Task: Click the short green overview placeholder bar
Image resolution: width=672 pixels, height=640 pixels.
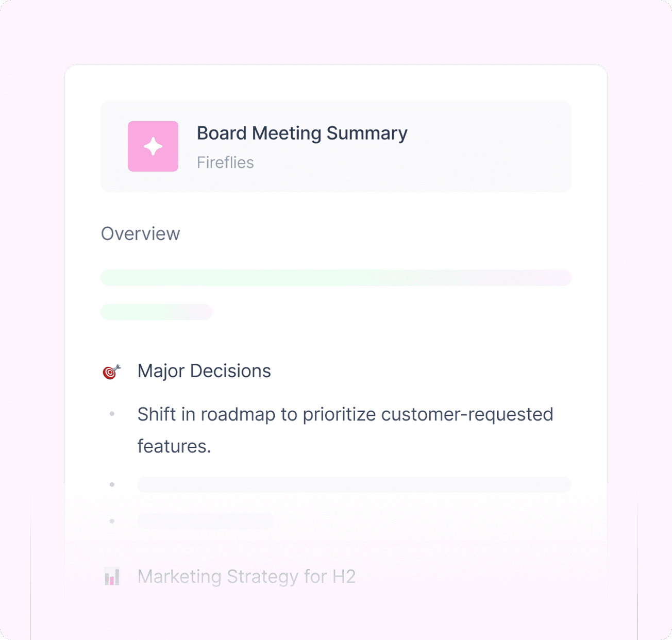Action: [157, 312]
